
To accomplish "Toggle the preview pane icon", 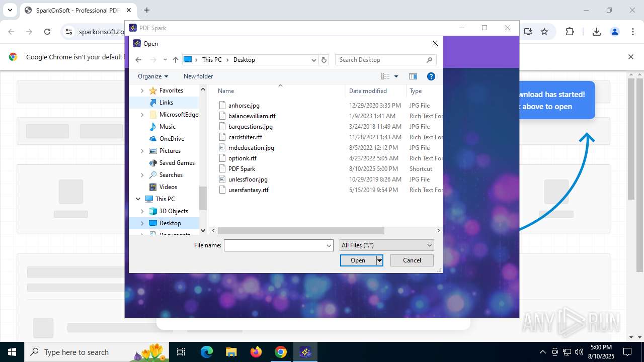I will (413, 76).
